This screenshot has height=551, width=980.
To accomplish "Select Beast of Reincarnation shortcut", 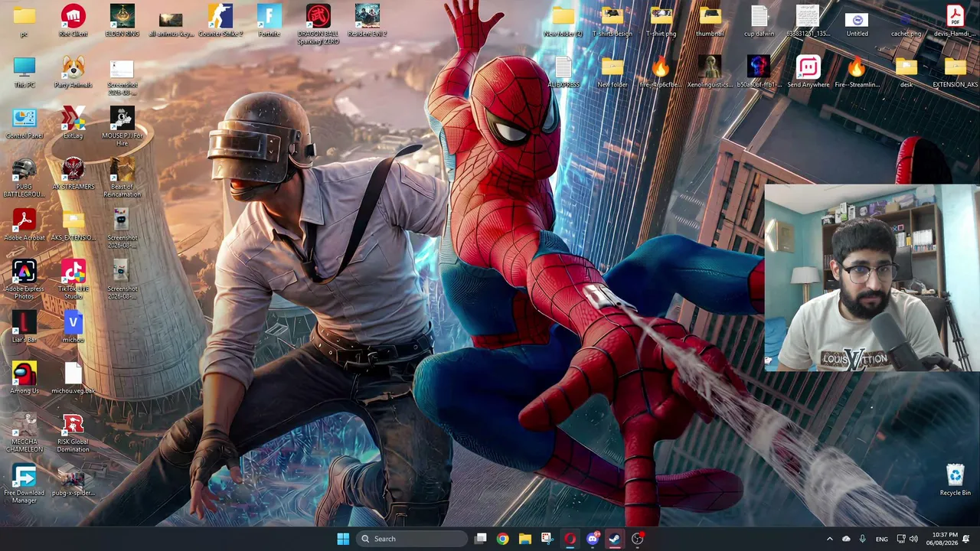I will pyautogui.click(x=122, y=178).
